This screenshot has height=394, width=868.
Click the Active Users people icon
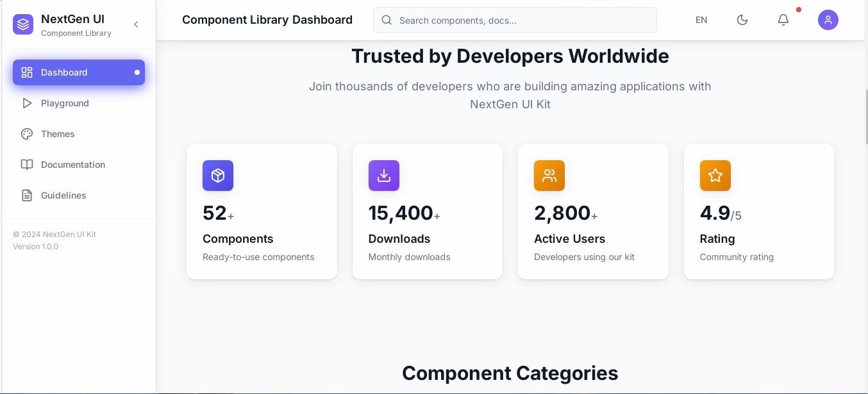549,176
